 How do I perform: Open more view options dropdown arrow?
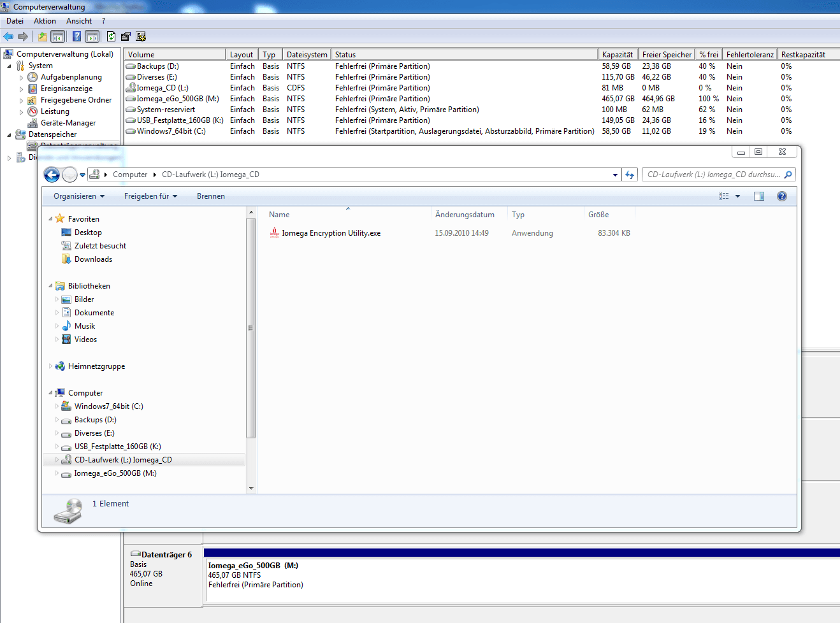pyautogui.click(x=738, y=196)
